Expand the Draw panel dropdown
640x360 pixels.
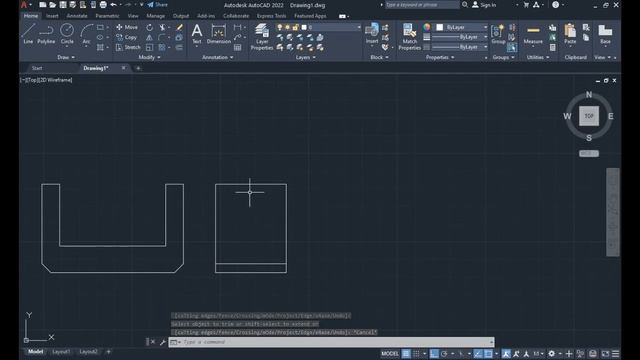66,58
